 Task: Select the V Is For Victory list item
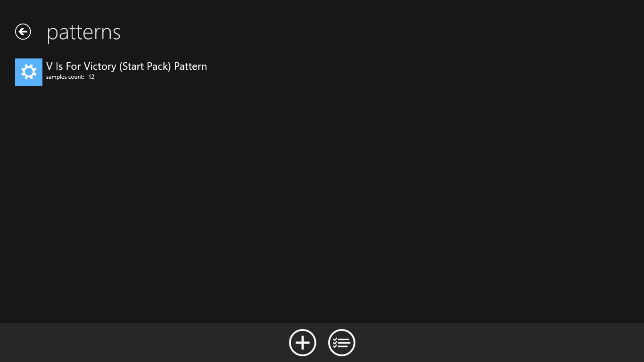[x=111, y=72]
